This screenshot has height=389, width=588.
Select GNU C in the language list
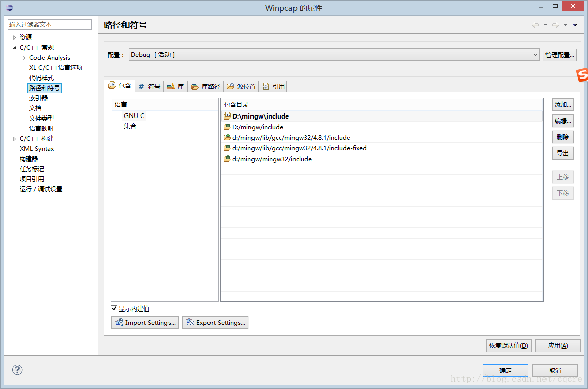[134, 115]
